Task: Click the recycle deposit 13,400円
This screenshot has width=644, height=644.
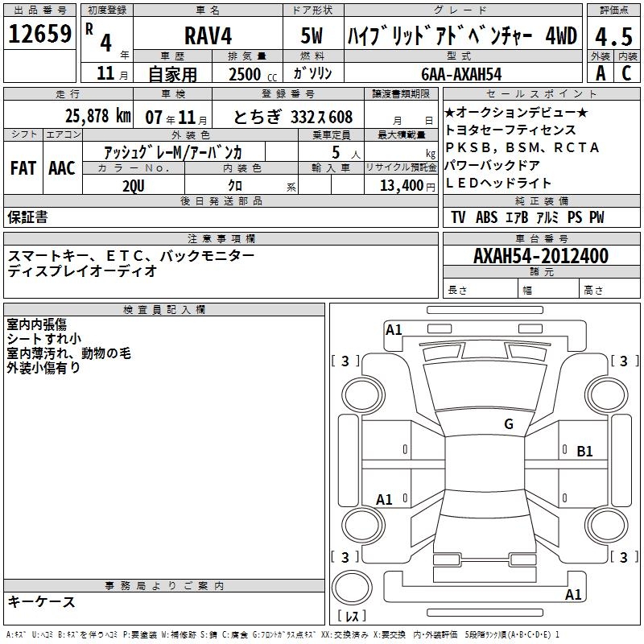Action: pyautogui.click(x=407, y=186)
